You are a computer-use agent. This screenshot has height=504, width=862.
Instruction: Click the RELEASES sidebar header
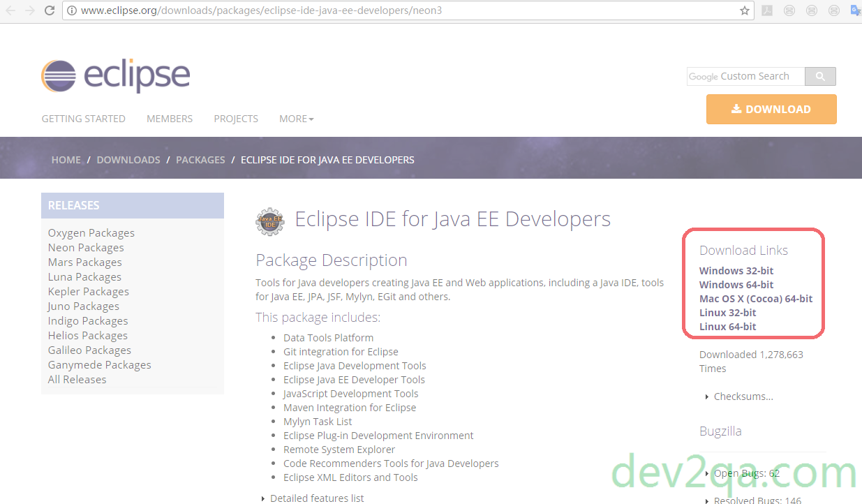[x=133, y=205]
